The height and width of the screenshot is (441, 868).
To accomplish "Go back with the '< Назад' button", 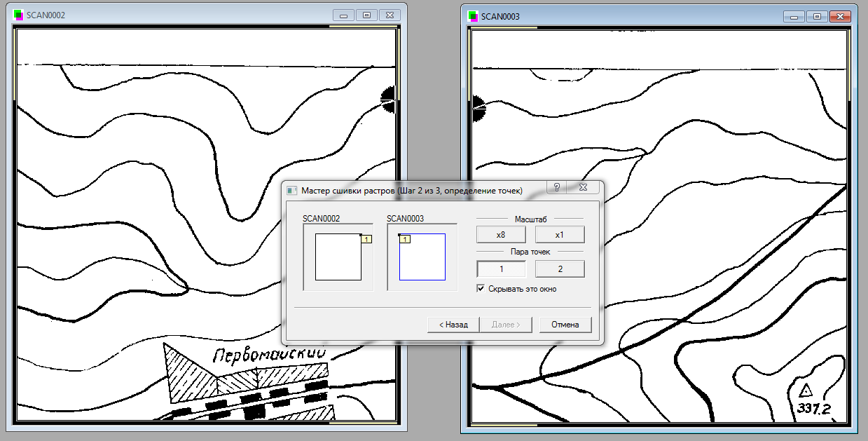I will point(453,325).
